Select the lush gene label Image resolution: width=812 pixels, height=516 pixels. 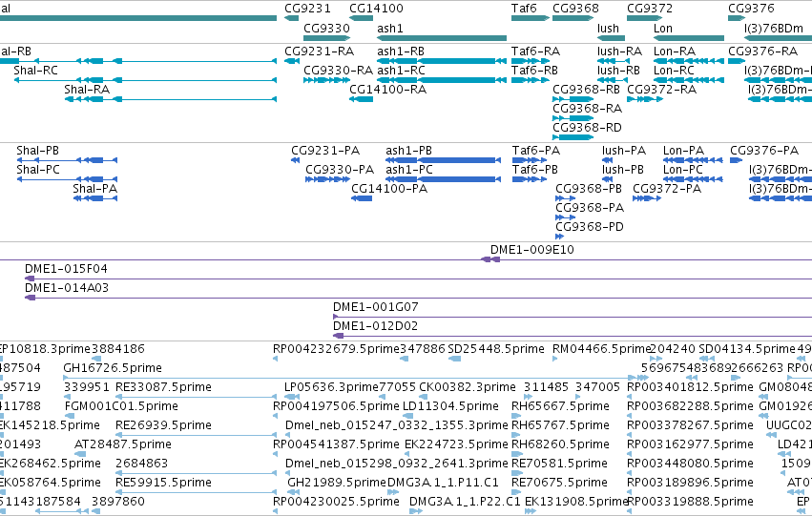(x=608, y=29)
